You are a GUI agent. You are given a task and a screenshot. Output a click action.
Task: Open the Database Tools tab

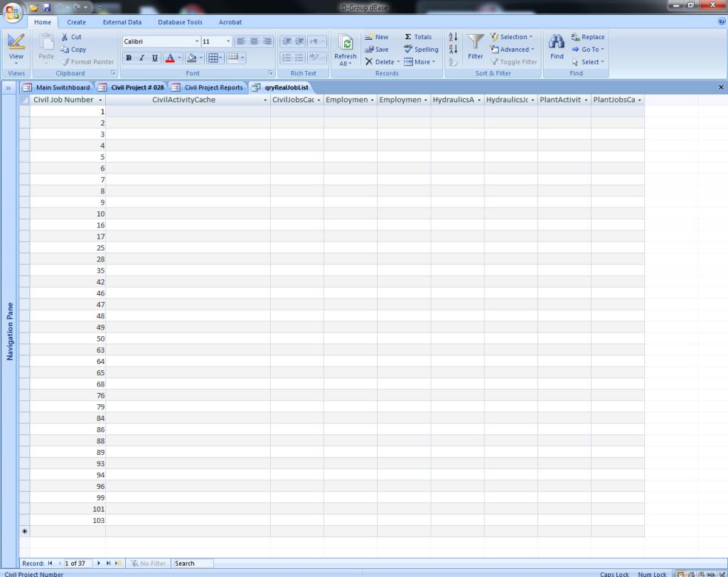click(180, 22)
